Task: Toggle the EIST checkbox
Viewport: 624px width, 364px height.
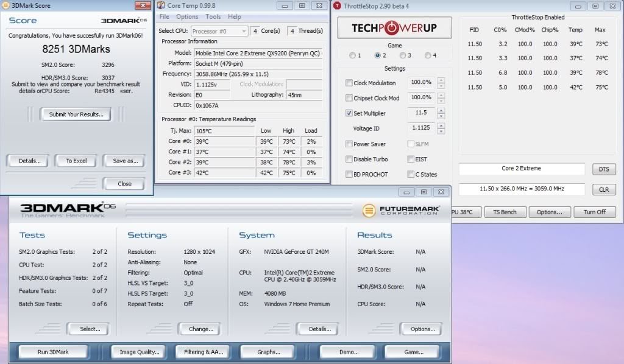Action: click(x=411, y=159)
